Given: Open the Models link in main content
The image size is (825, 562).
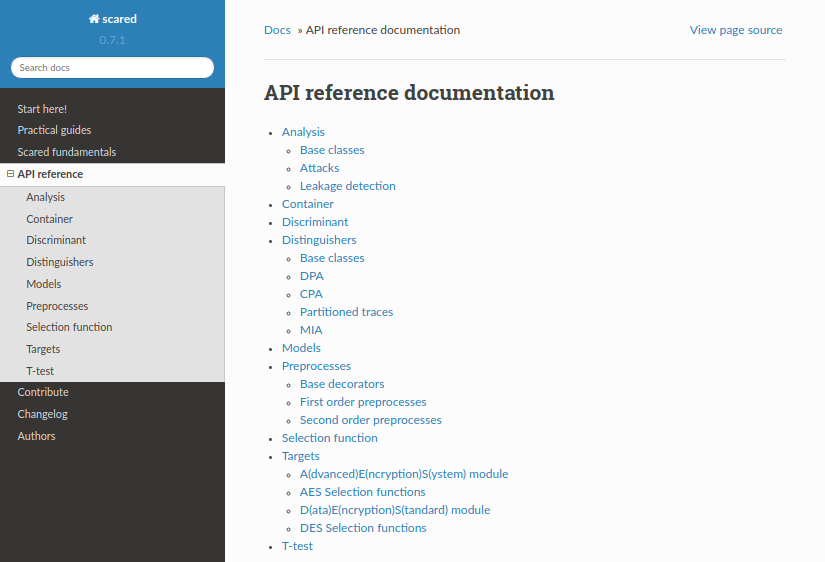Looking at the screenshot, I should coord(301,348).
